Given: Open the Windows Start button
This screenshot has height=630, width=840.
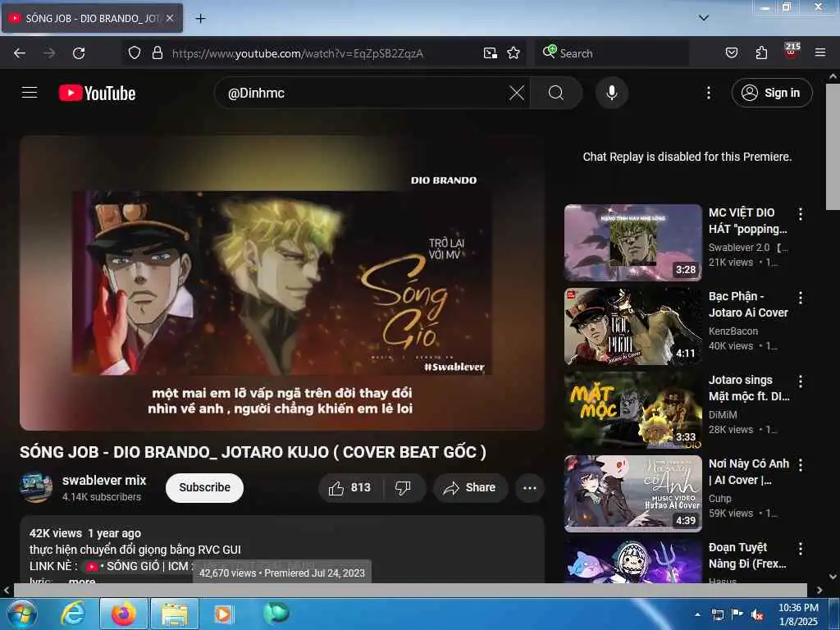Looking at the screenshot, I should tap(21, 614).
